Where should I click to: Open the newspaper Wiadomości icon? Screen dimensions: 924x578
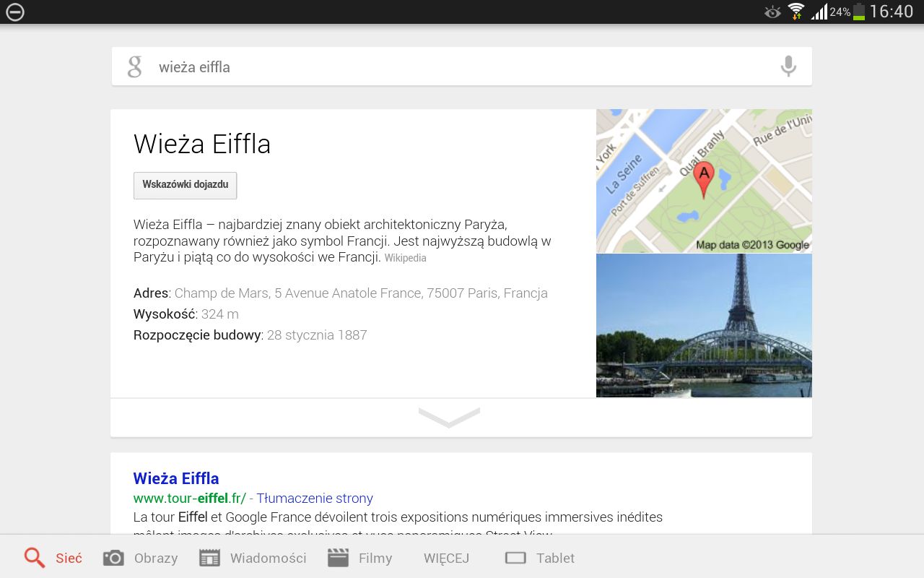pyautogui.click(x=209, y=558)
